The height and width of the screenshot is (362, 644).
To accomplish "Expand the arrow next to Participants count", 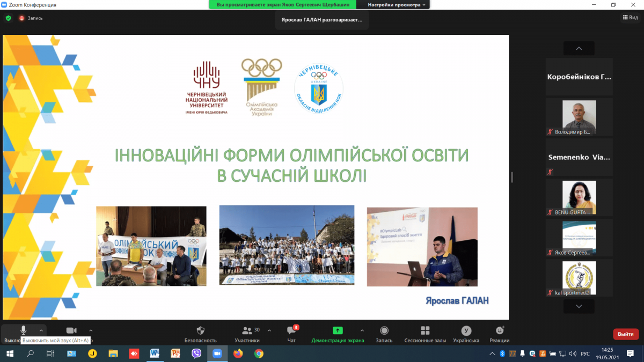I will click(269, 330).
